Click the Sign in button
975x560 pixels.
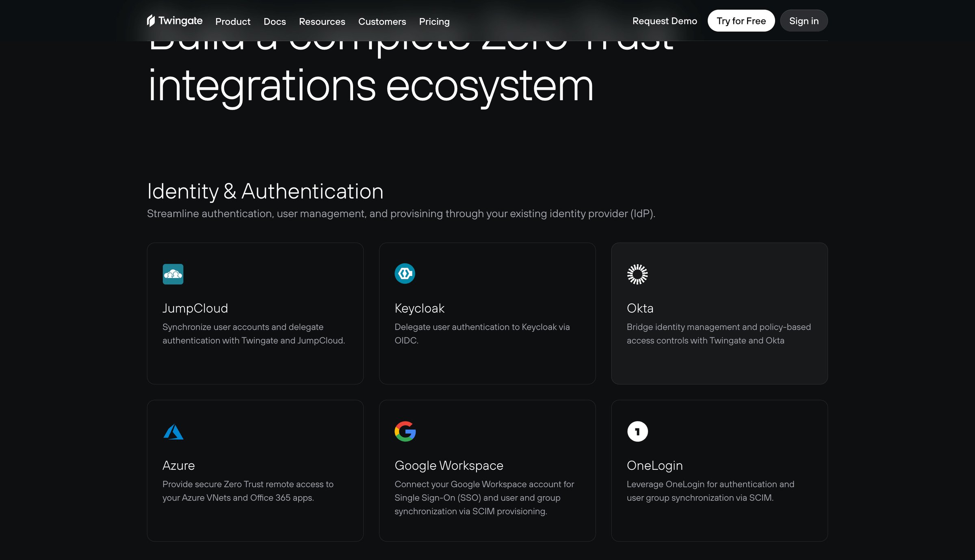pos(804,21)
